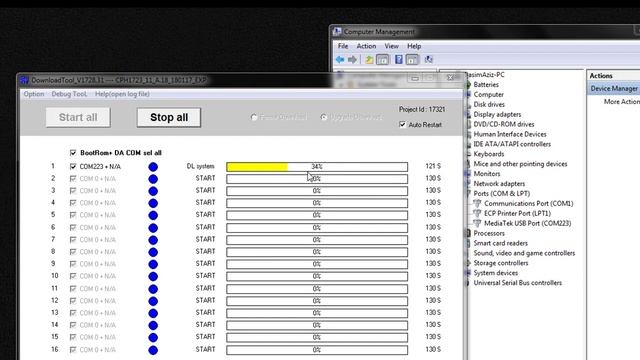Click blue status circle in row 1 COM223
640x360 pixels.
pyautogui.click(x=153, y=167)
